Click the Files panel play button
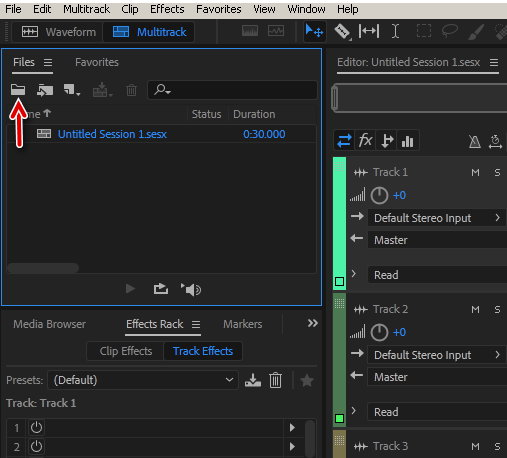 pyautogui.click(x=130, y=289)
